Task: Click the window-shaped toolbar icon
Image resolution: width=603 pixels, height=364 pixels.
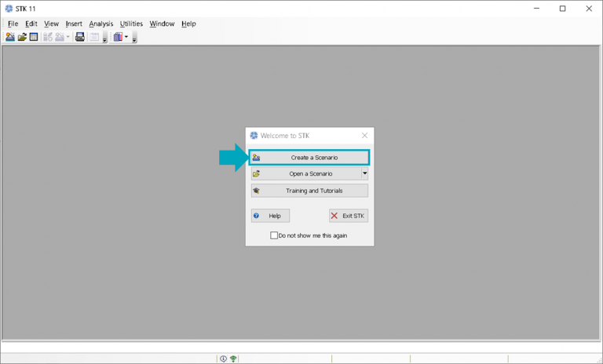Action: 34,37
